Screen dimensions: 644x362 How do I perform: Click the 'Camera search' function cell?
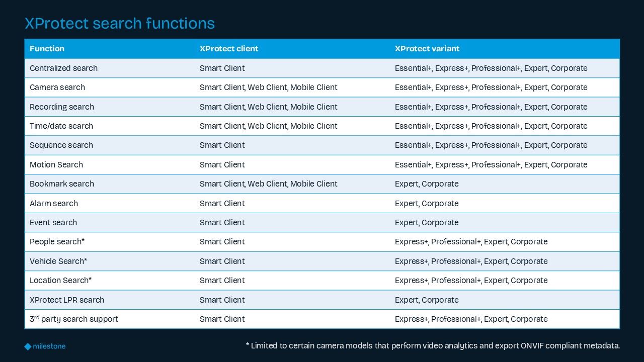click(57, 87)
